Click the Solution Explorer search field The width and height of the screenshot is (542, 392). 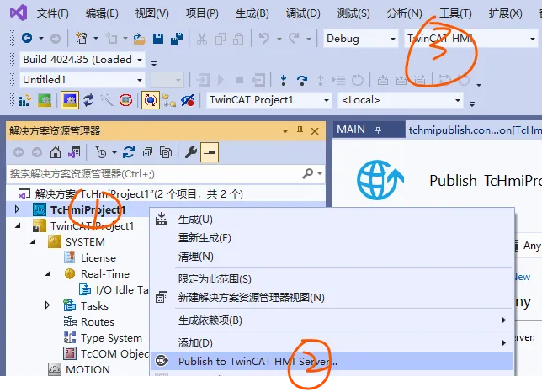(x=154, y=174)
